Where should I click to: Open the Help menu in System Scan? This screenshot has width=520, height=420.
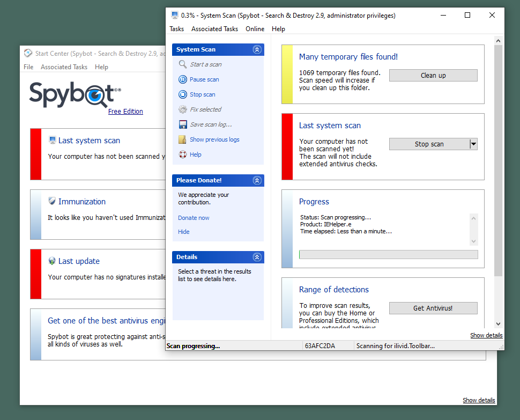(278, 29)
